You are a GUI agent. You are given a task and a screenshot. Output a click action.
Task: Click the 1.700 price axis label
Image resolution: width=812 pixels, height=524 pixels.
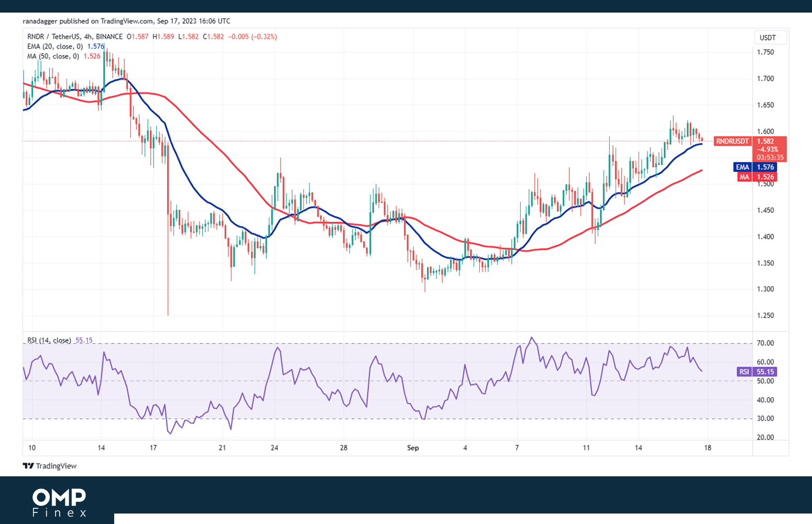(765, 79)
